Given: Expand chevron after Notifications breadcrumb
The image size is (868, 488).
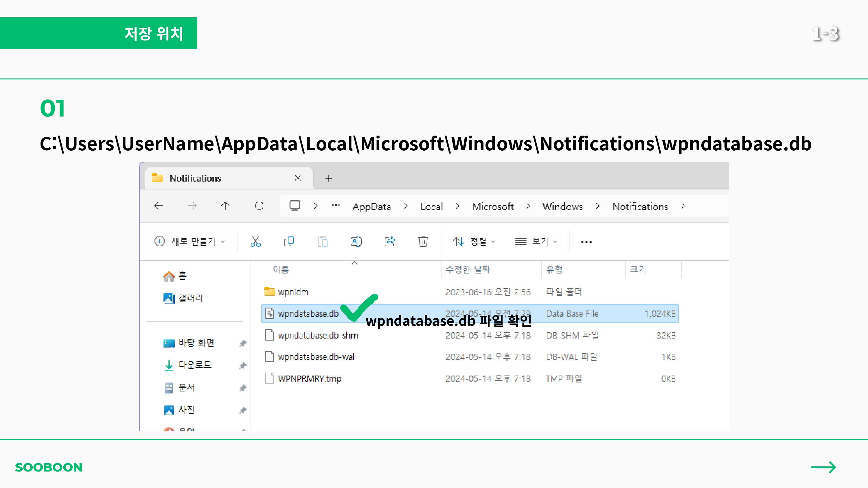Looking at the screenshot, I should point(683,206).
